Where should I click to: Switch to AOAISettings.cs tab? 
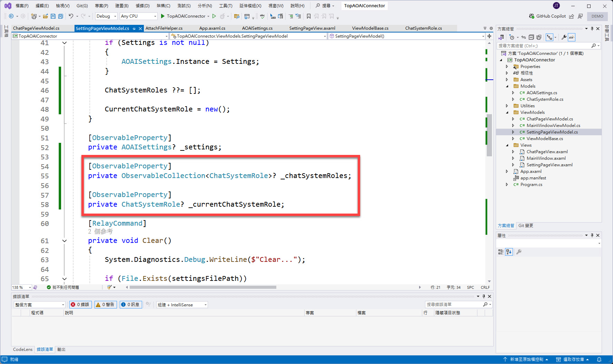[x=257, y=28]
